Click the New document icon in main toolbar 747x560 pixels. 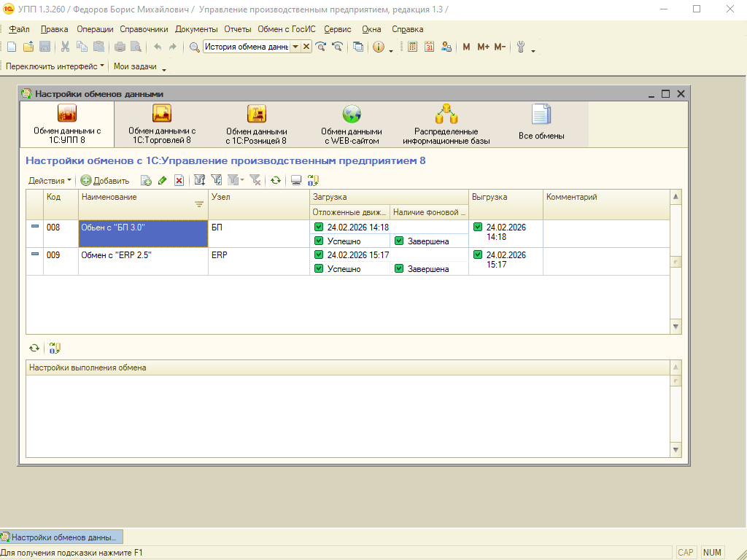(12, 47)
